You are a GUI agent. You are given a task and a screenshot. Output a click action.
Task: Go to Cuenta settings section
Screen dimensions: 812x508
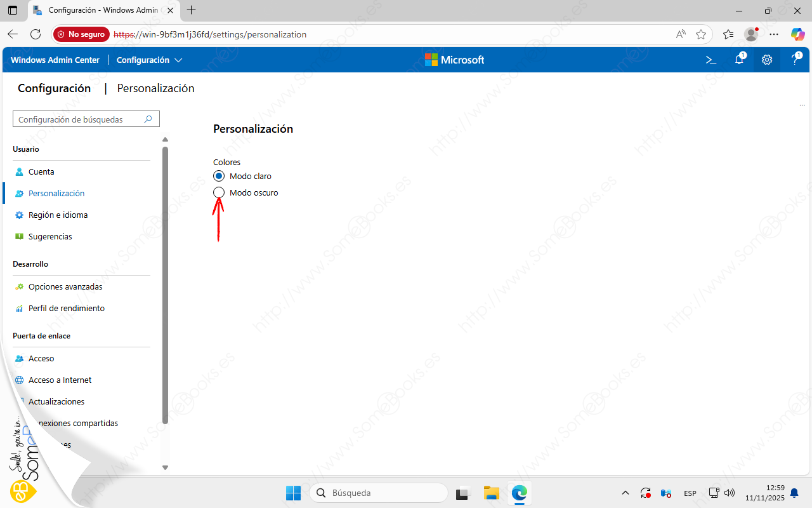(41, 171)
